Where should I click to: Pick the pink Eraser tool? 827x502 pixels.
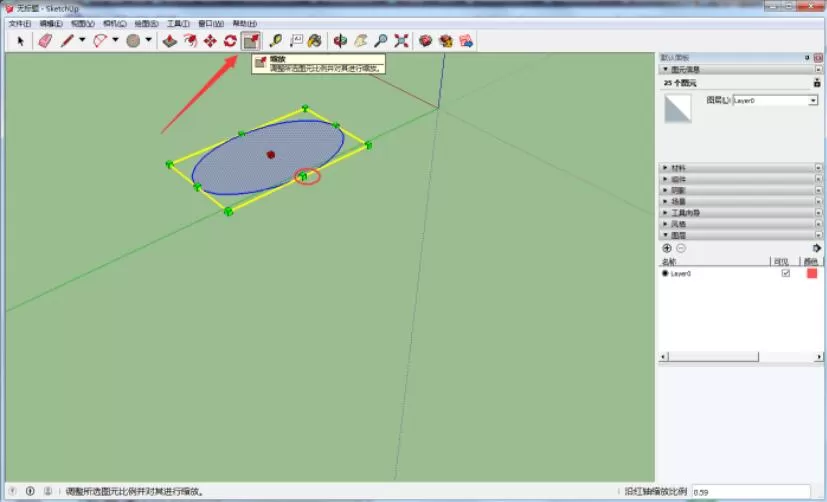point(45,41)
